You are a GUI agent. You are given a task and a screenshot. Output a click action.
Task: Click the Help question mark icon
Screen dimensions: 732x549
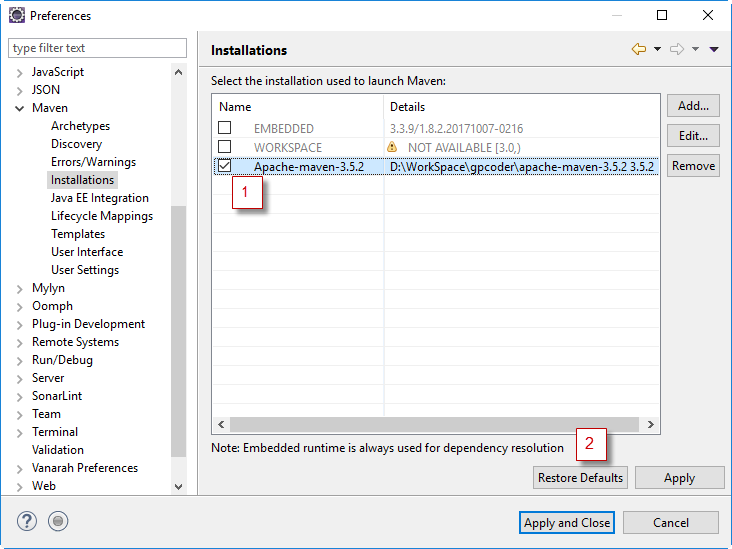[26, 521]
